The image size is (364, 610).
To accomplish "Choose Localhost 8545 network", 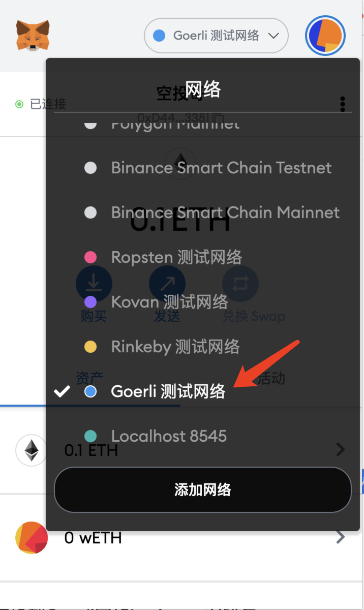I will tap(169, 436).
